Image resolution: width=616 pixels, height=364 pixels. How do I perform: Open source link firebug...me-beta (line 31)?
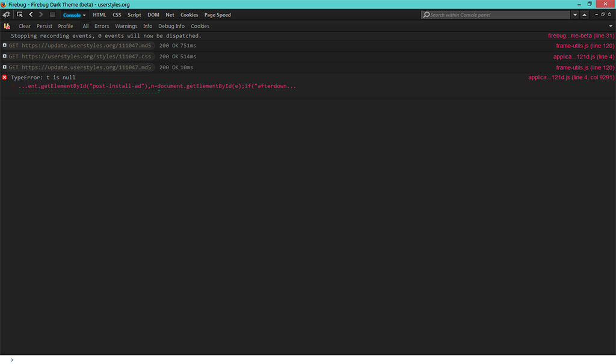click(581, 35)
